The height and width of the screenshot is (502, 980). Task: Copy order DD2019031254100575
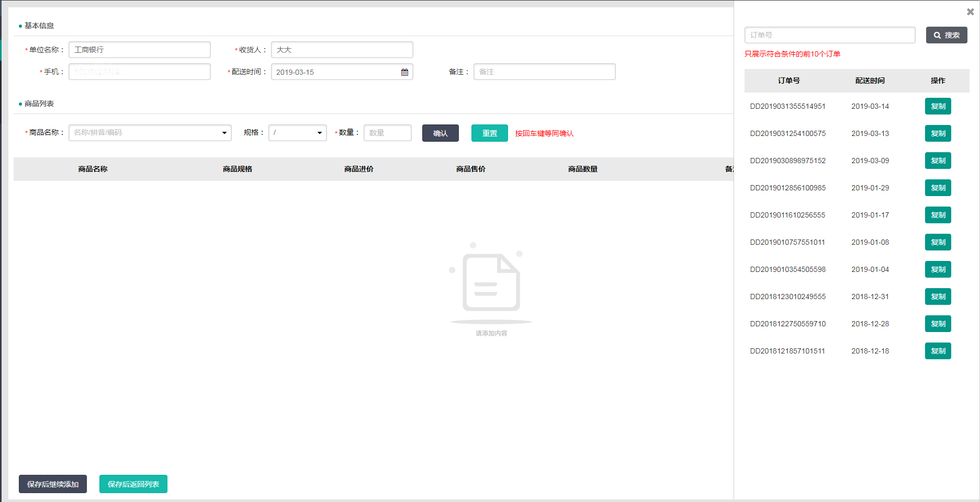click(938, 133)
